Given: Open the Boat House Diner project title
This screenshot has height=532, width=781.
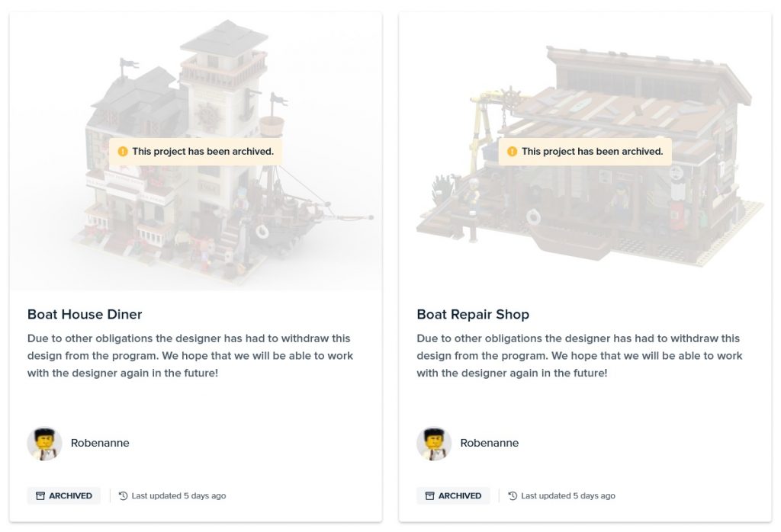Looking at the screenshot, I should tap(85, 315).
